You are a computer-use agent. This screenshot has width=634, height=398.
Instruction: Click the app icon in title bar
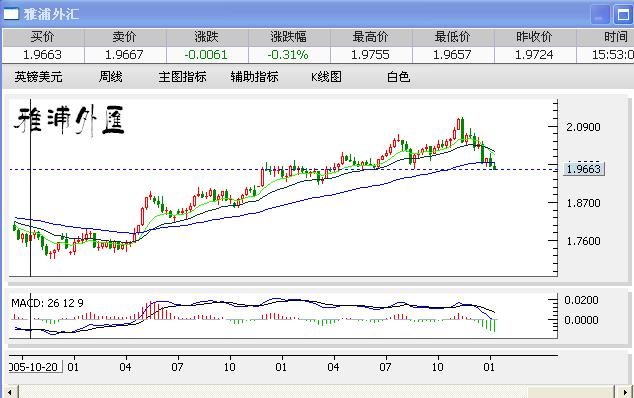11,14
